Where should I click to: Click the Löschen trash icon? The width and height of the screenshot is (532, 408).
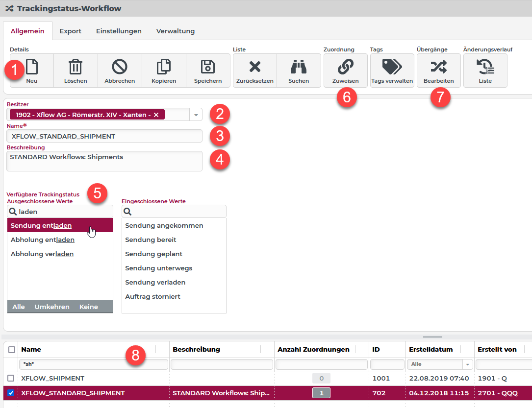[76, 67]
